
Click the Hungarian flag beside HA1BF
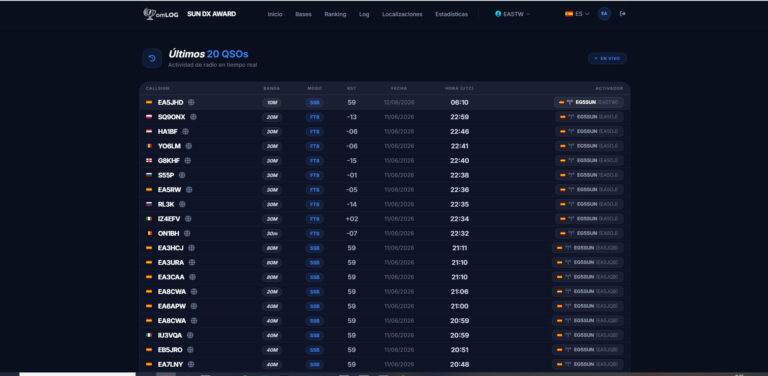coord(149,132)
